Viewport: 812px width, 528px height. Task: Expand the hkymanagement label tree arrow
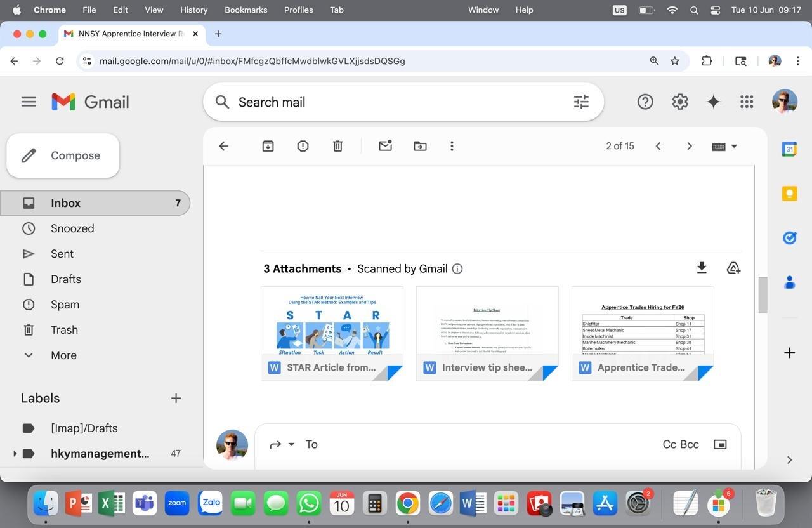coord(15,454)
